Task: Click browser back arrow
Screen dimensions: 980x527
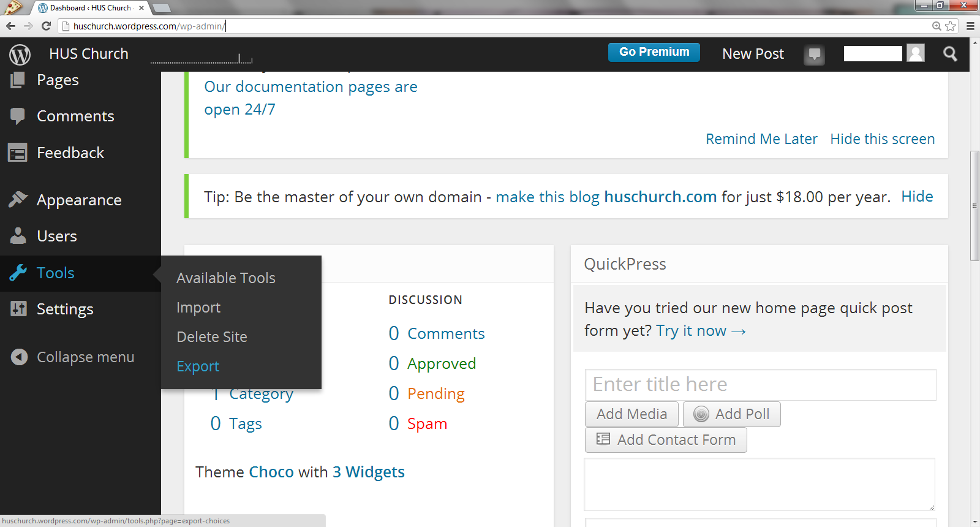Action: 10,26
